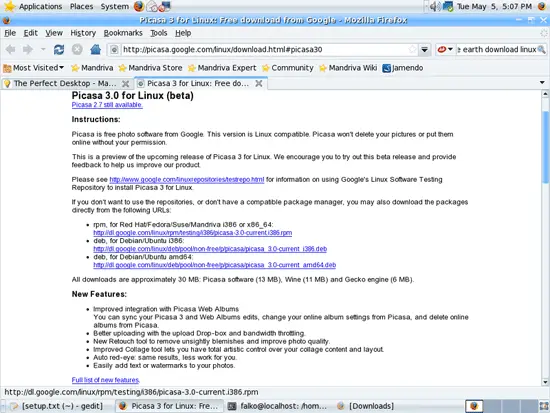Open the back/forward history dropdown arrow
Viewport: 550px width, 413px height.
click(43, 49)
